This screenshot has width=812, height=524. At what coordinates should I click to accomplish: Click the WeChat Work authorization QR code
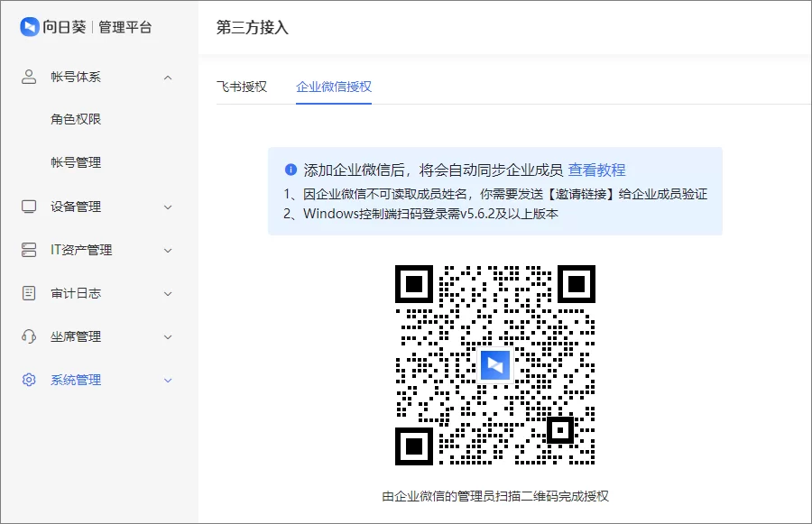[x=494, y=365]
